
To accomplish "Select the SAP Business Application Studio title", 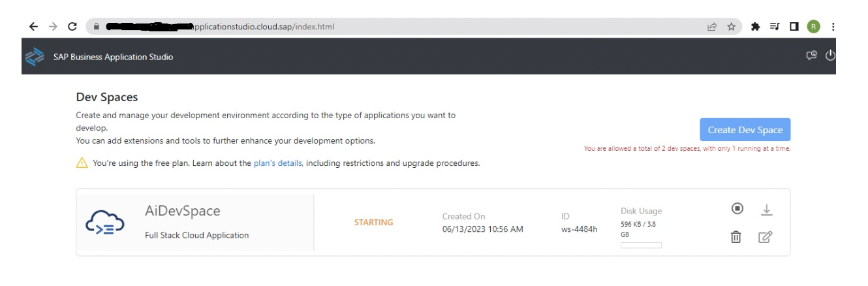I will point(113,57).
